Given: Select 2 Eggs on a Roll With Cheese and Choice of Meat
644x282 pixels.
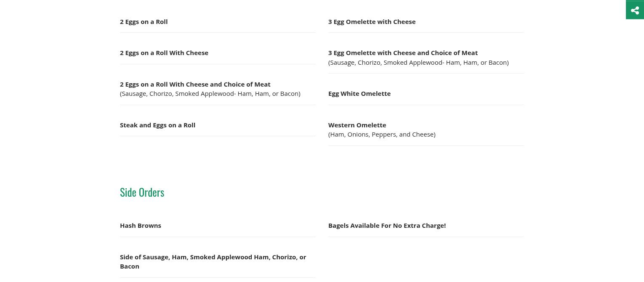Looking at the screenshot, I should pyautogui.click(x=195, y=84).
